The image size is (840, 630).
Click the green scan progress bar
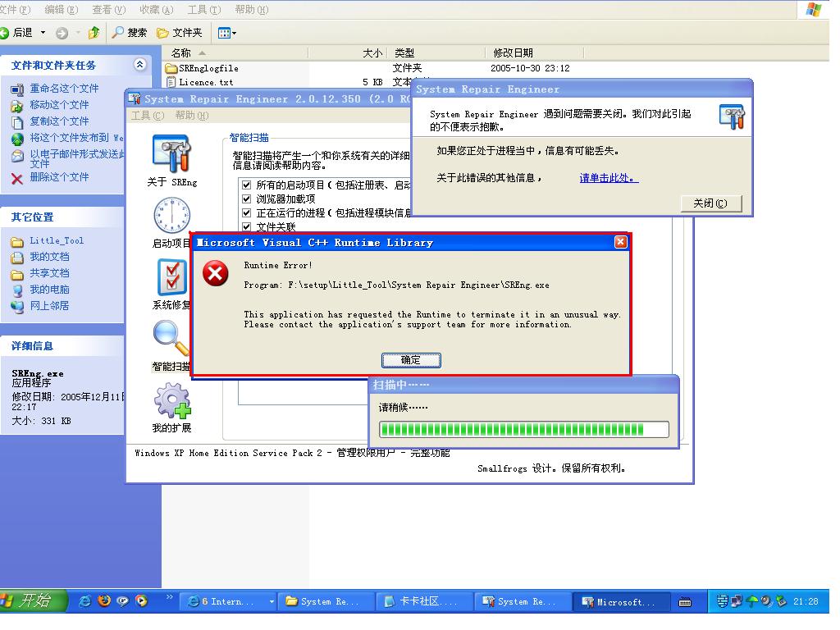[x=524, y=429]
